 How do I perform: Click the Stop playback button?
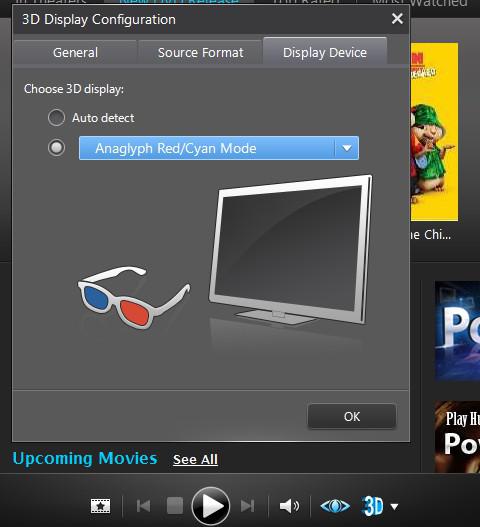[x=175, y=506]
